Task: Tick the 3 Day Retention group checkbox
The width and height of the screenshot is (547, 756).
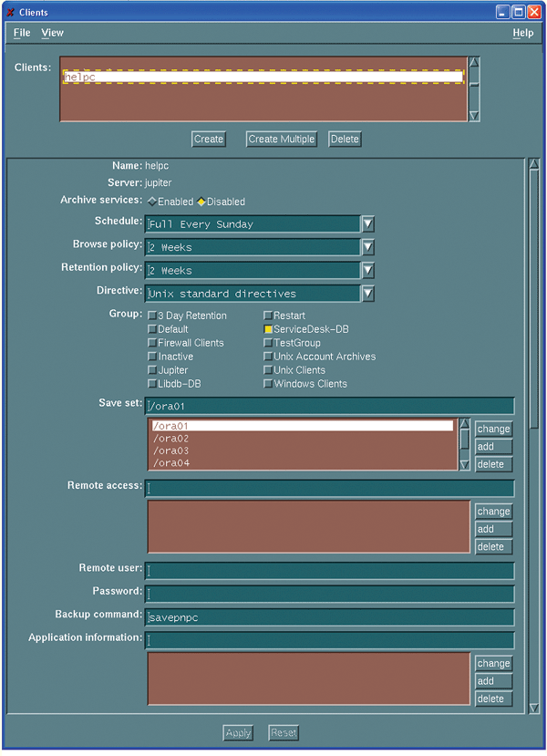Action: (x=152, y=316)
